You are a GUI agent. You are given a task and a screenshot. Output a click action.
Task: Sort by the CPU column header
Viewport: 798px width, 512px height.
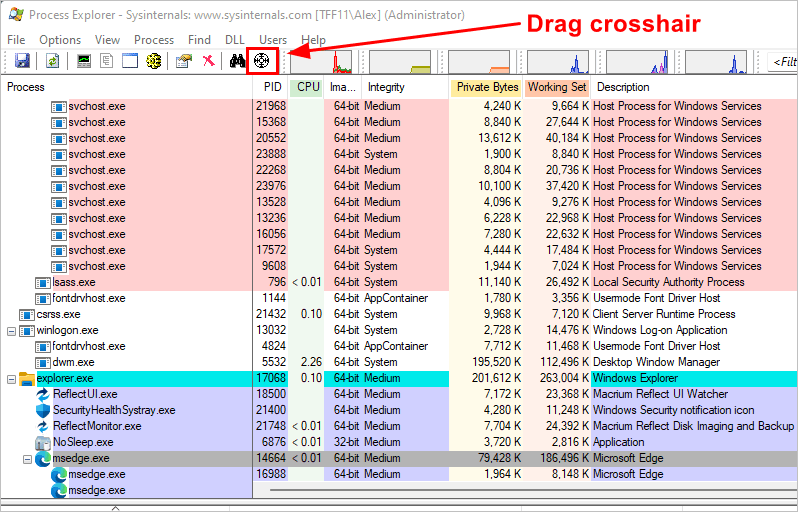click(307, 87)
